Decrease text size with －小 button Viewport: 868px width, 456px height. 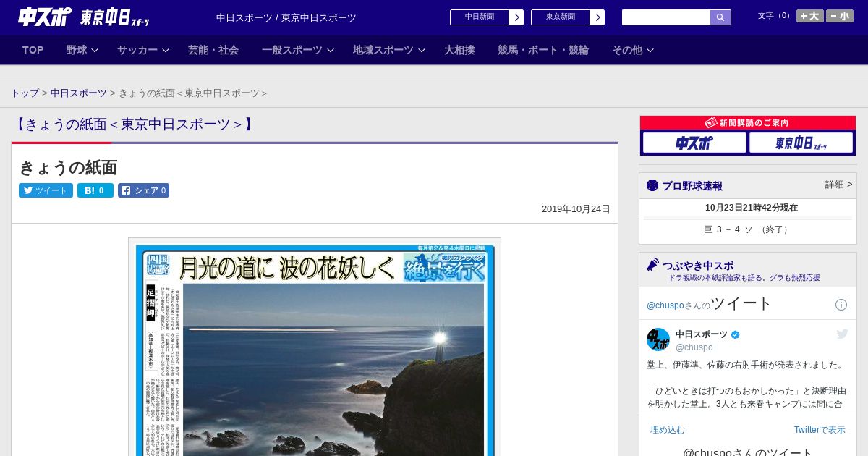840,16
